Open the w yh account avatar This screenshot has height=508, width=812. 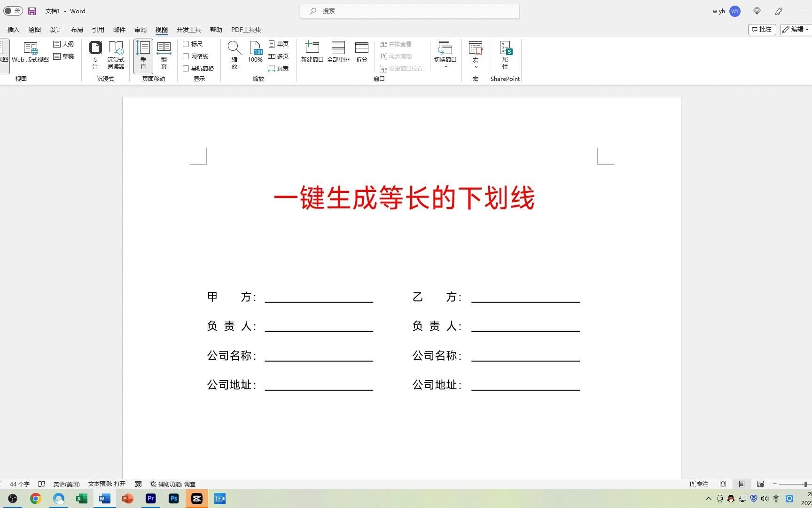pyautogui.click(x=735, y=11)
